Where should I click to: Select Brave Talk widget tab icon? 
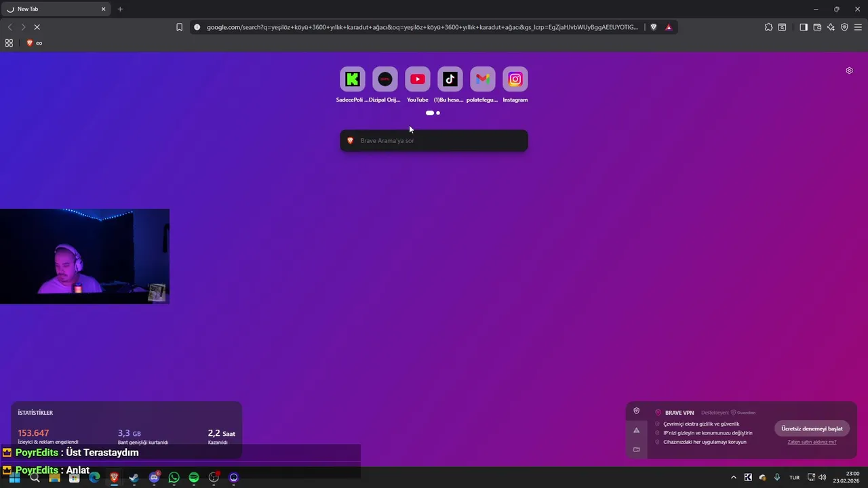636,449
